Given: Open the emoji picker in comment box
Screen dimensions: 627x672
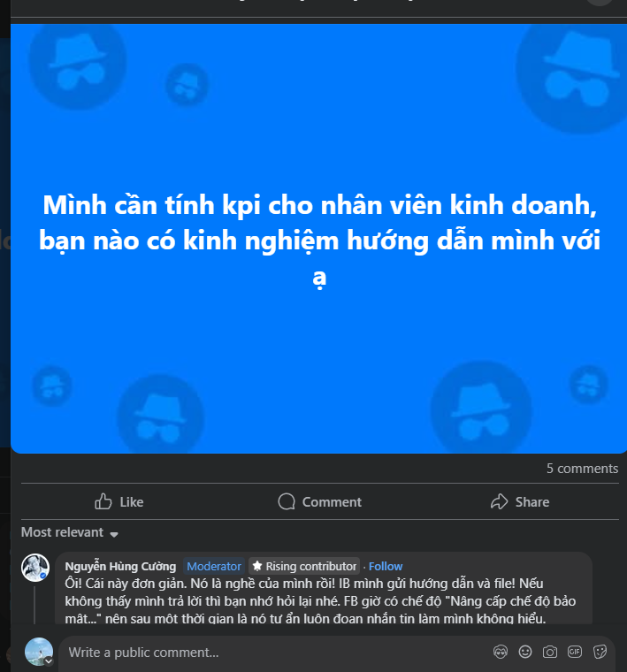Looking at the screenshot, I should pos(525,652).
